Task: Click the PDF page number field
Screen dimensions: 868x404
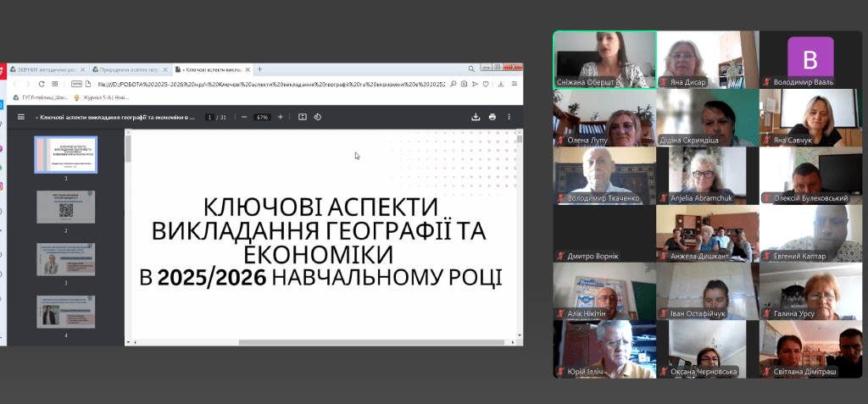Action: point(209,117)
